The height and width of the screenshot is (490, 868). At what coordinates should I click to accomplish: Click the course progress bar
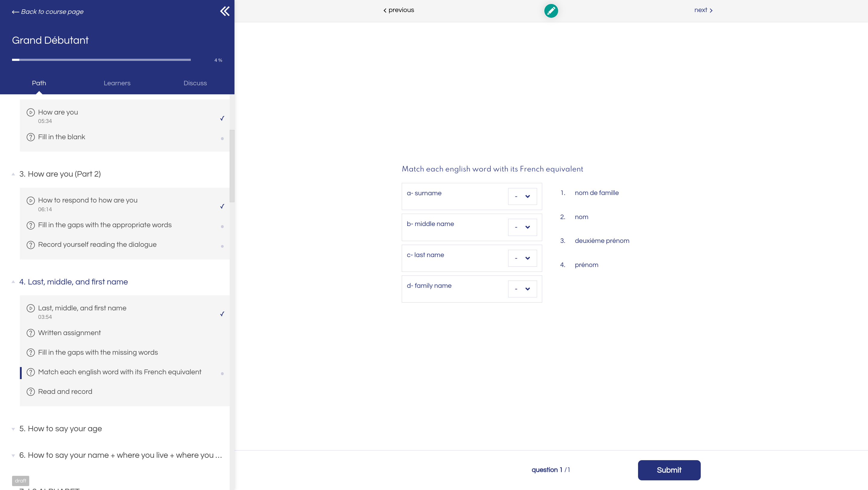[x=101, y=60]
